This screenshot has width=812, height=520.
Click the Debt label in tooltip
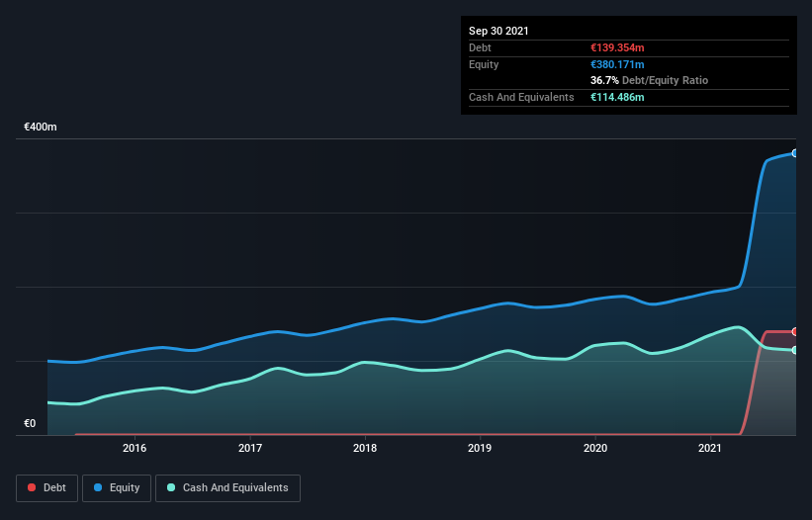click(480, 47)
